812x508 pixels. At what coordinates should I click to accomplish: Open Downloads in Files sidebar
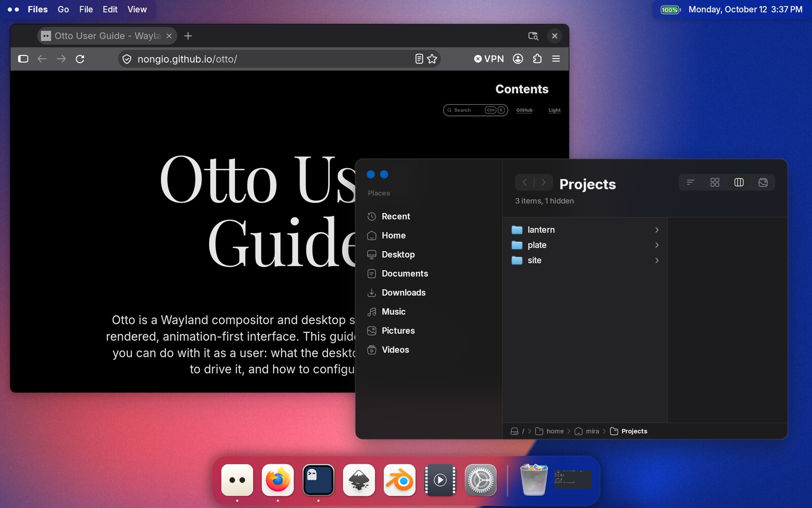pyautogui.click(x=403, y=293)
